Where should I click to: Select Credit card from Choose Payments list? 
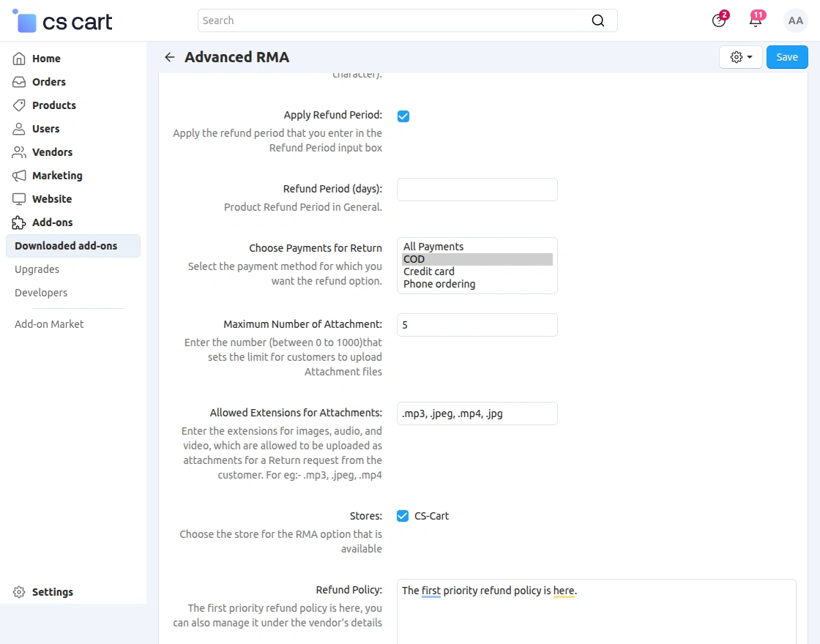[428, 271]
